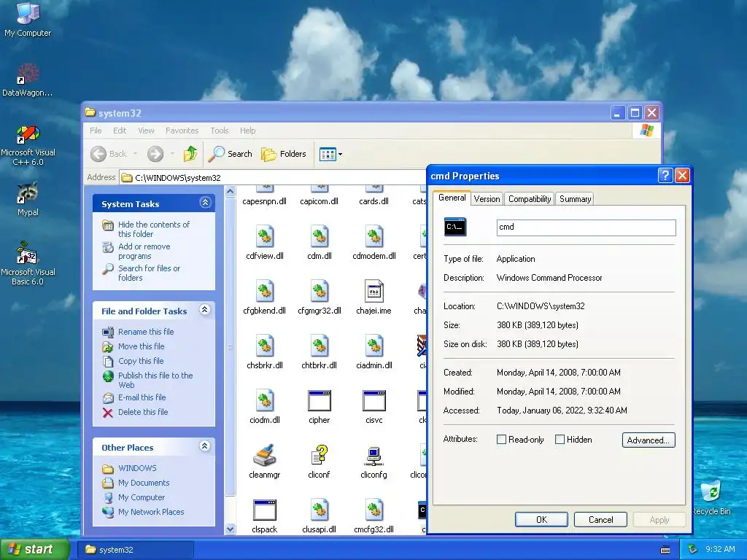Image resolution: width=747 pixels, height=560 pixels.
Task: Click the Forward navigation arrow
Action: point(155,154)
